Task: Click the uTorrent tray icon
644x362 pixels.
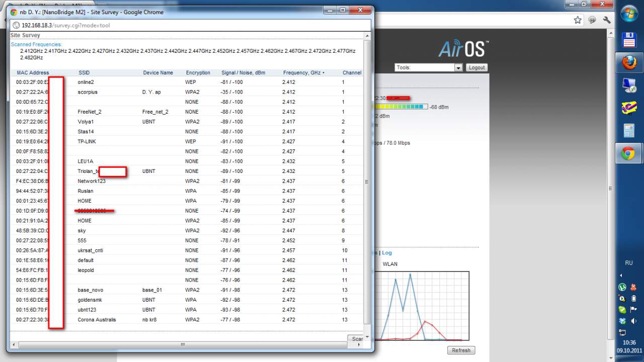Action: 622,287
